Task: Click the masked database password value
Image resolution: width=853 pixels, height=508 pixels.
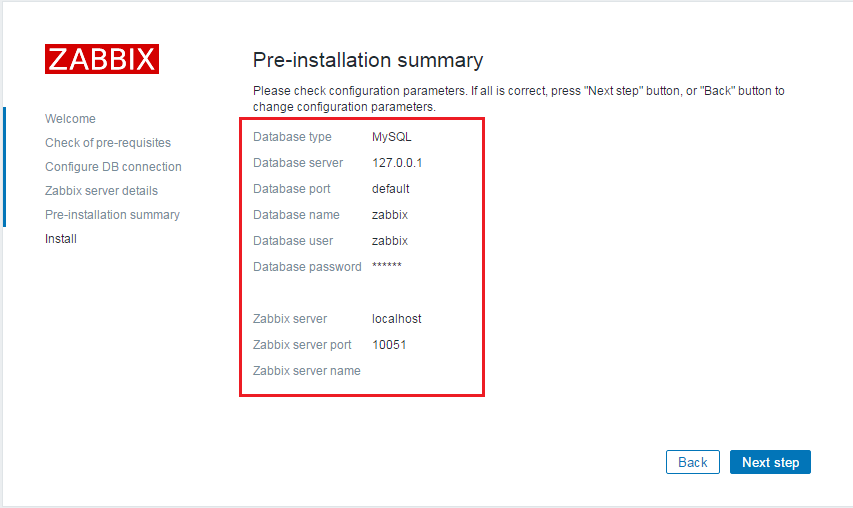Action: point(387,267)
